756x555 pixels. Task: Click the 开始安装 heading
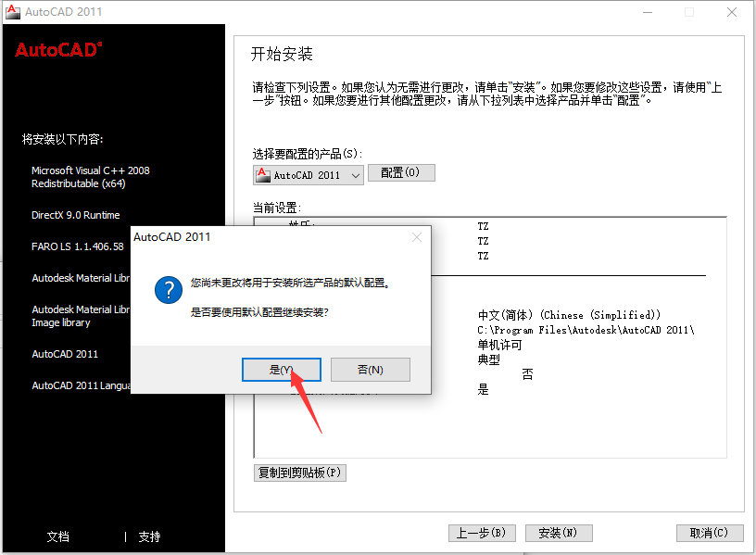(x=282, y=54)
